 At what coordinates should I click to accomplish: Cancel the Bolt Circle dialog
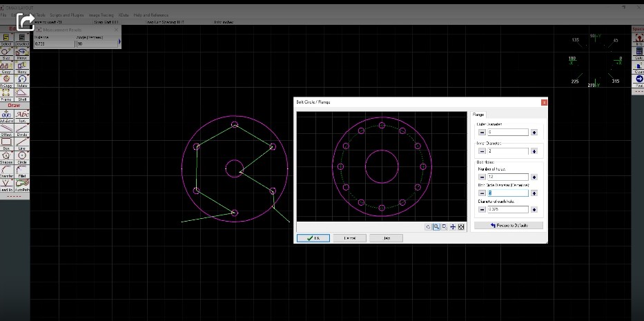[x=349, y=238]
